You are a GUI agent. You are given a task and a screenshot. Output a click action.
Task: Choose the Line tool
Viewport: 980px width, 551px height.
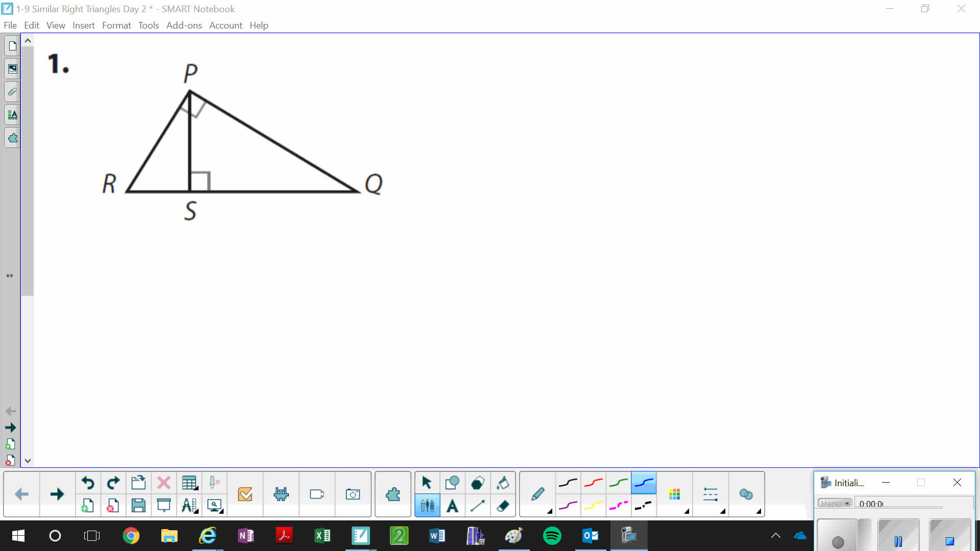coord(478,506)
